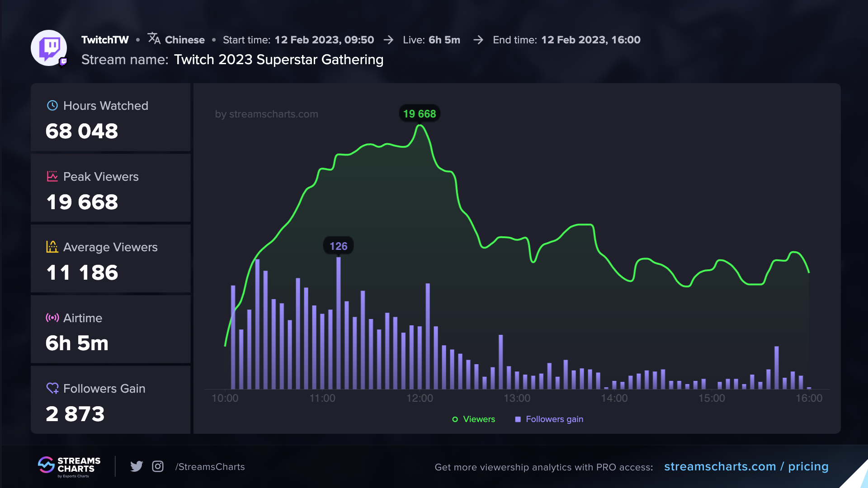Click the Hours Watched clock icon
This screenshot has height=488, width=868.
[52, 105]
